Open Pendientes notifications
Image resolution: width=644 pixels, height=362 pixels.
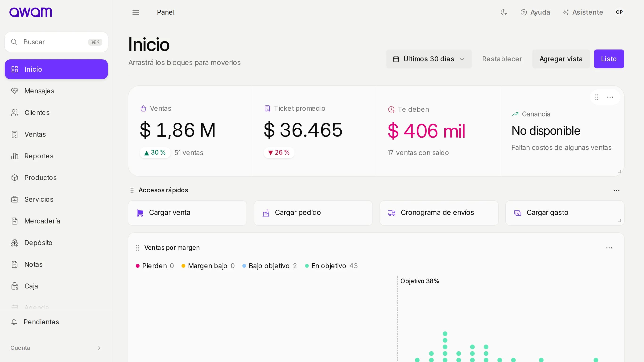(x=56, y=322)
